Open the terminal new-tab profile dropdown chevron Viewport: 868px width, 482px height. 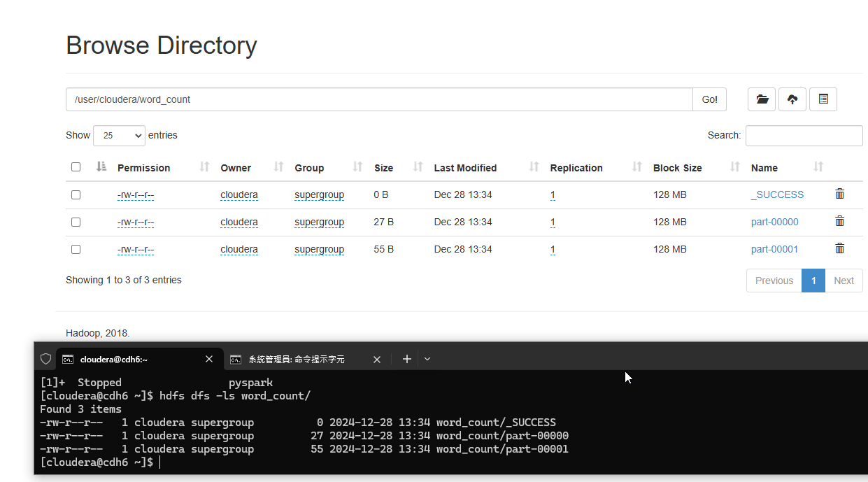coord(427,359)
